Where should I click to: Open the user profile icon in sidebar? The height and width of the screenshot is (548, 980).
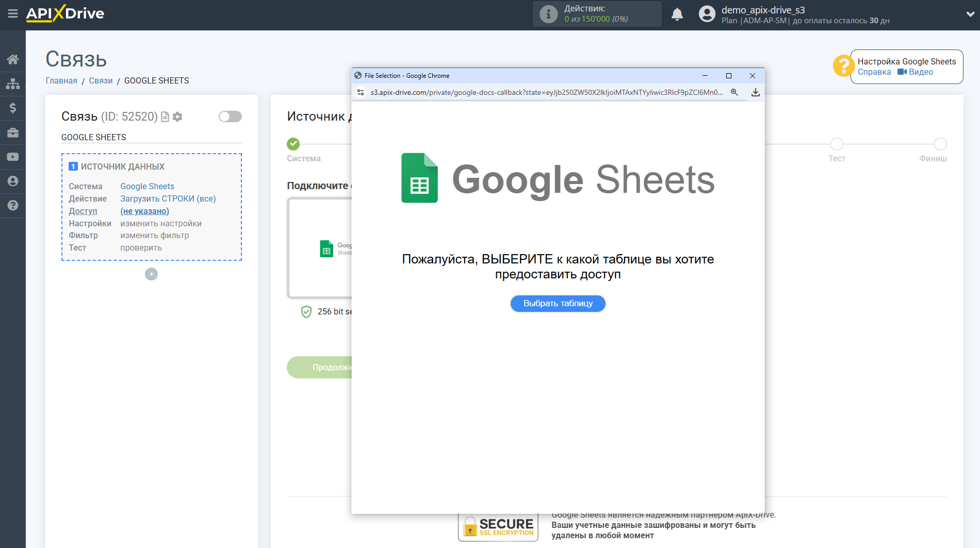click(13, 181)
